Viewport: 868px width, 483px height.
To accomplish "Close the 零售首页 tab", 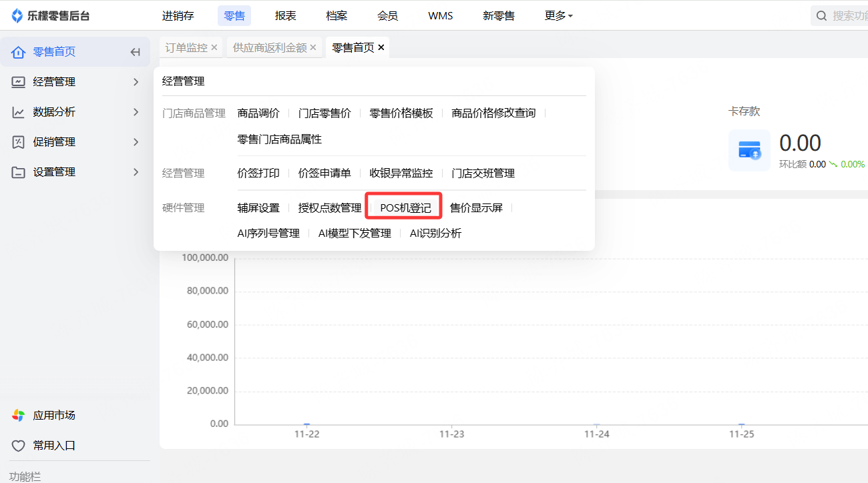I will pos(381,47).
